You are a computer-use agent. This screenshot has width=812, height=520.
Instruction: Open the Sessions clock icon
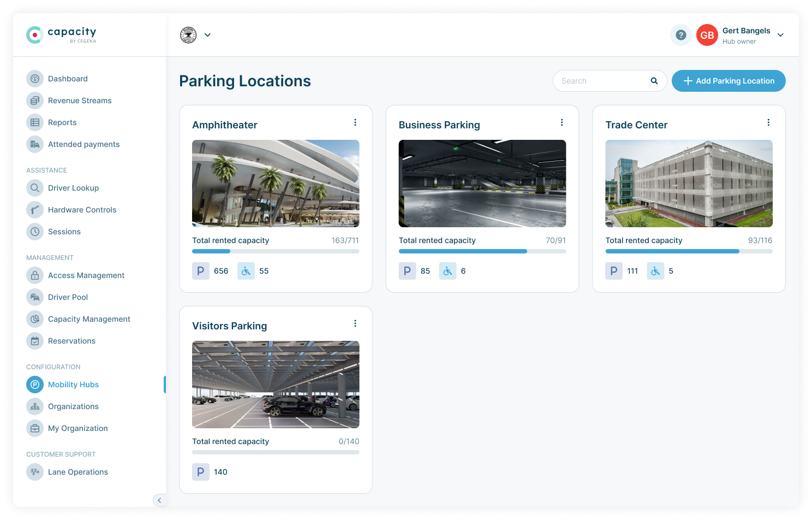pyautogui.click(x=35, y=232)
